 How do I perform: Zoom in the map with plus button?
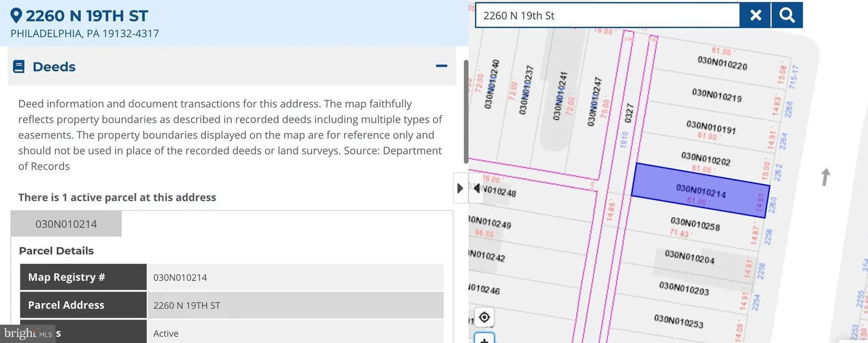pos(484,340)
